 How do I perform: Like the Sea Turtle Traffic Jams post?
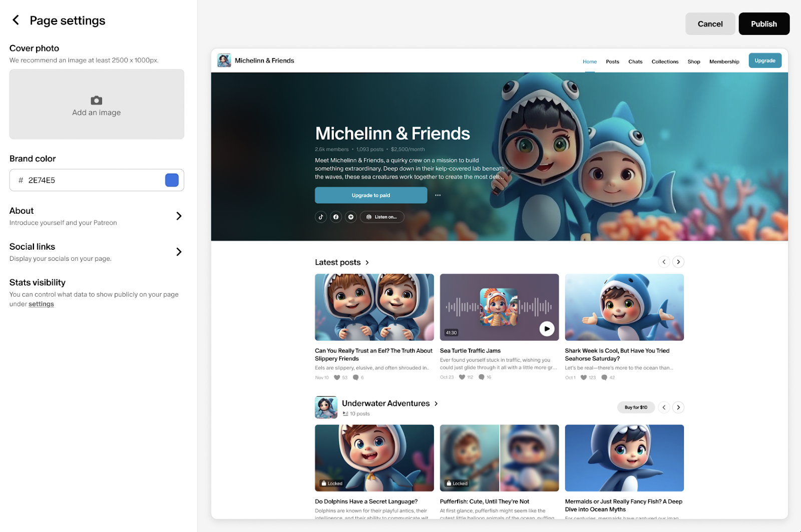tap(462, 377)
